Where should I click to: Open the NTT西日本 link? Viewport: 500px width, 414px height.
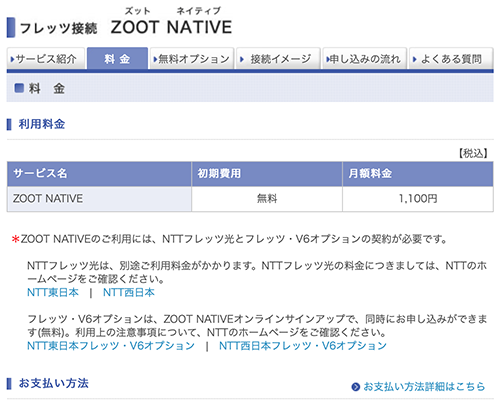pyautogui.click(x=129, y=292)
